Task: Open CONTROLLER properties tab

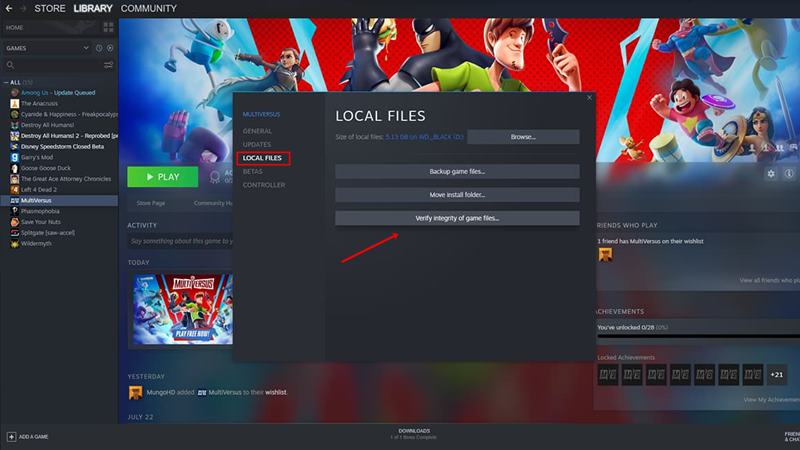Action: pos(264,185)
